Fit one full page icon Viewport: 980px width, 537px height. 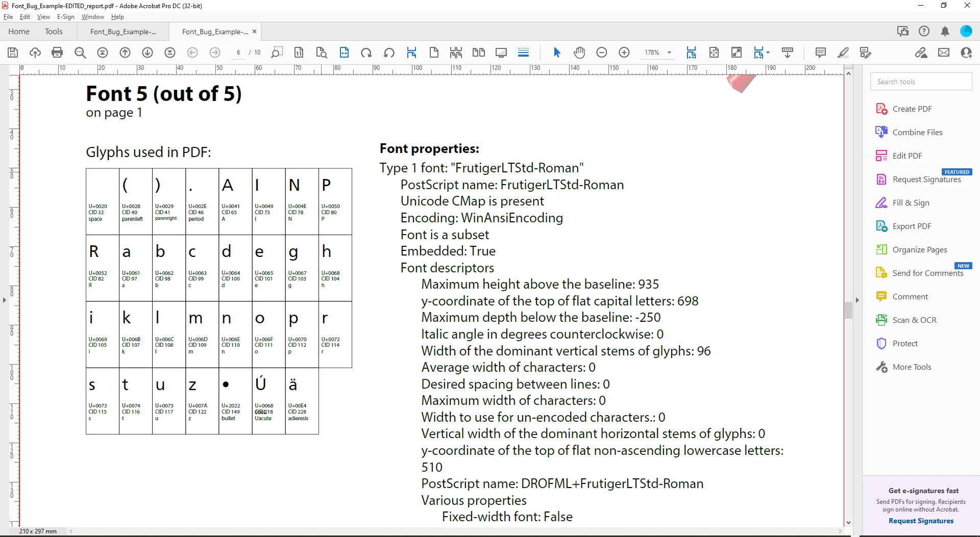[x=714, y=53]
